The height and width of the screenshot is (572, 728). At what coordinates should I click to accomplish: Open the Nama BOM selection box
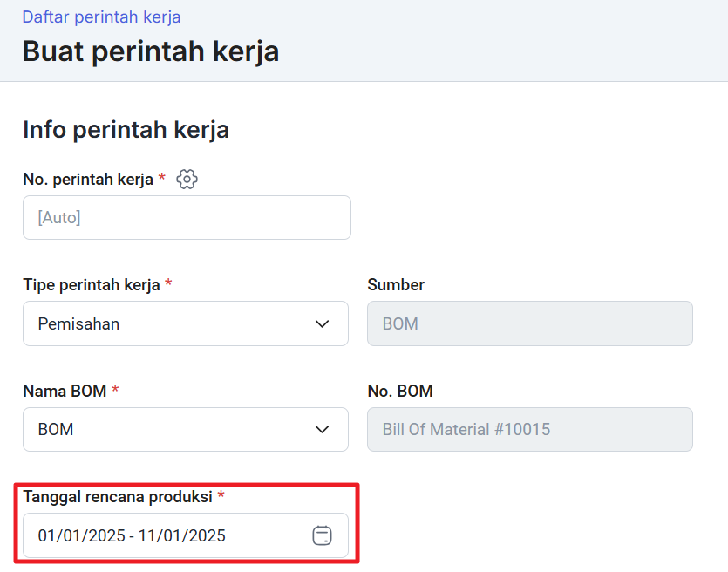pos(186,430)
